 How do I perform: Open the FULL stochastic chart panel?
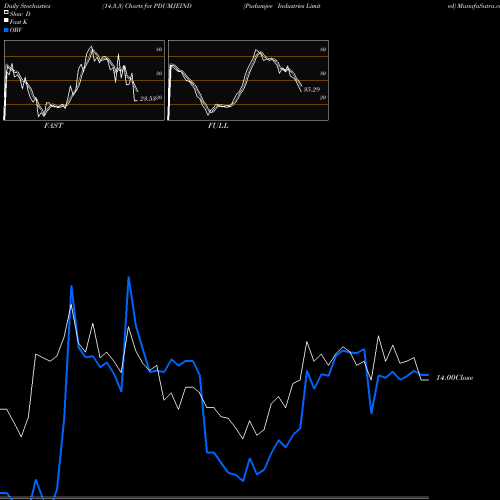pos(248,80)
